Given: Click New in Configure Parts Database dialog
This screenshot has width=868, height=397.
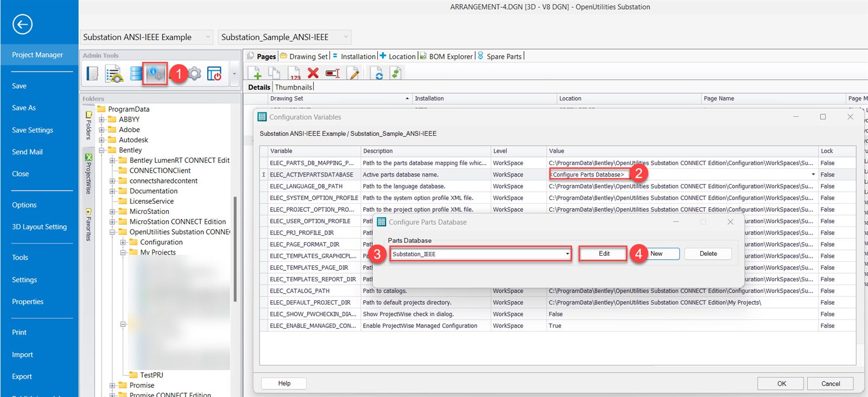Looking at the screenshot, I should (x=656, y=254).
